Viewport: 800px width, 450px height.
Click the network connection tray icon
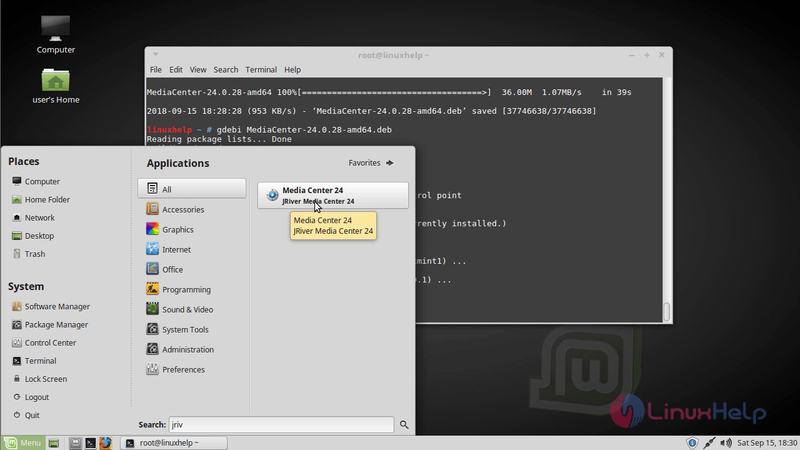(709, 442)
